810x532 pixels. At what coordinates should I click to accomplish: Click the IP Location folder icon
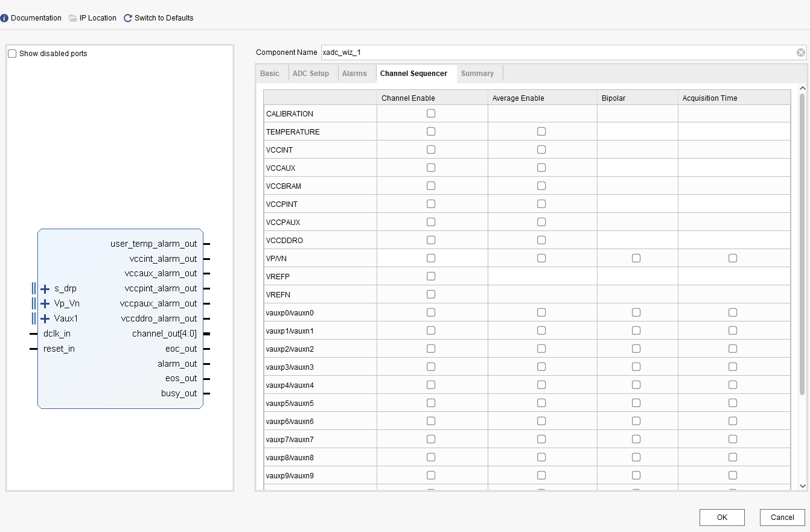point(73,18)
